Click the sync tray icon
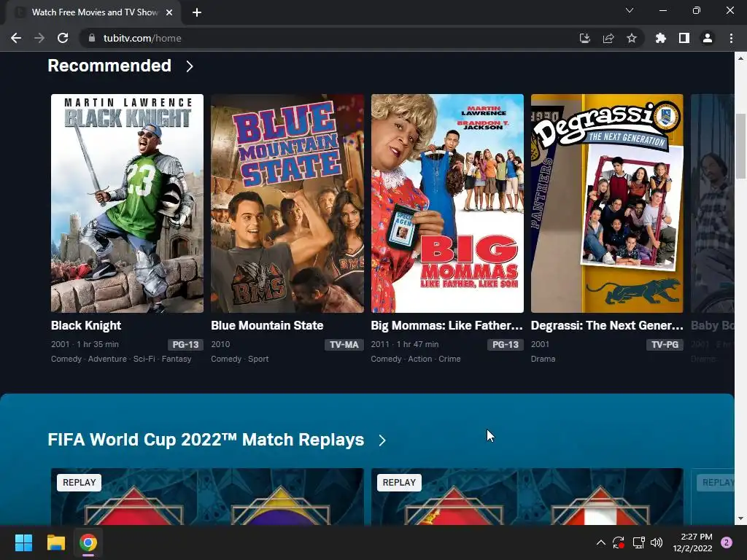This screenshot has width=747, height=560. click(x=619, y=542)
